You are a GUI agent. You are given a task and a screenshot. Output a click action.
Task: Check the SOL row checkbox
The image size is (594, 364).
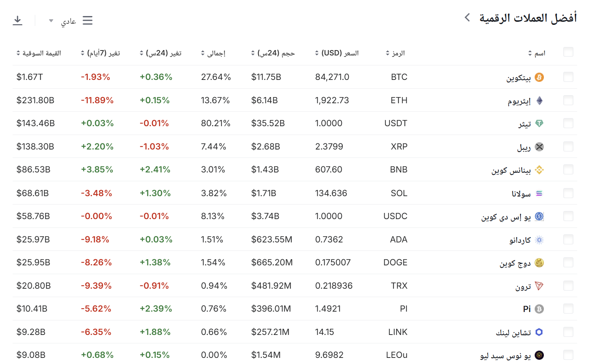coord(568,193)
